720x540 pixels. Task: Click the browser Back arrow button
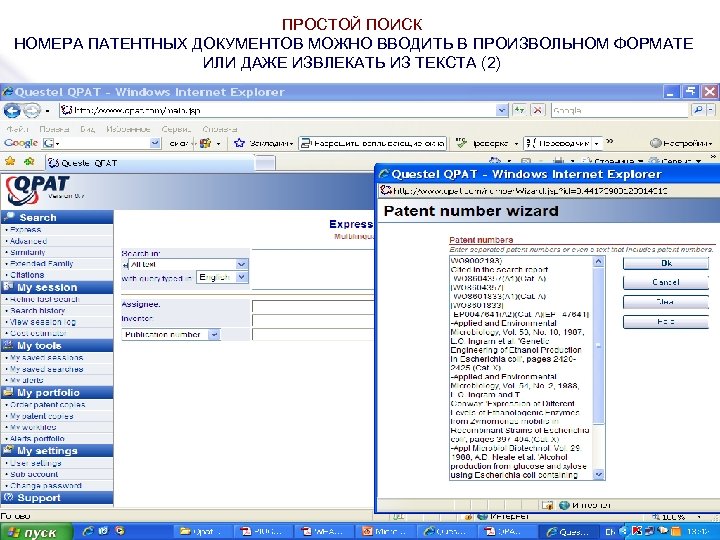[x=12, y=110]
